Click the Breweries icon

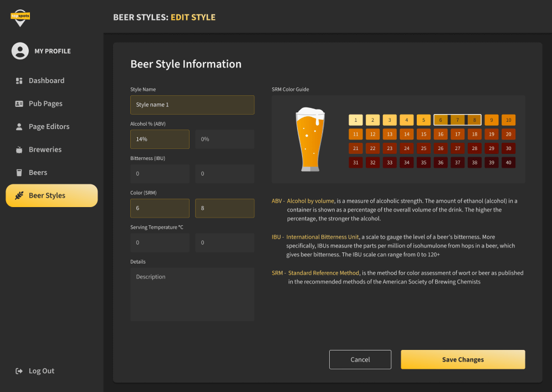[19, 150]
